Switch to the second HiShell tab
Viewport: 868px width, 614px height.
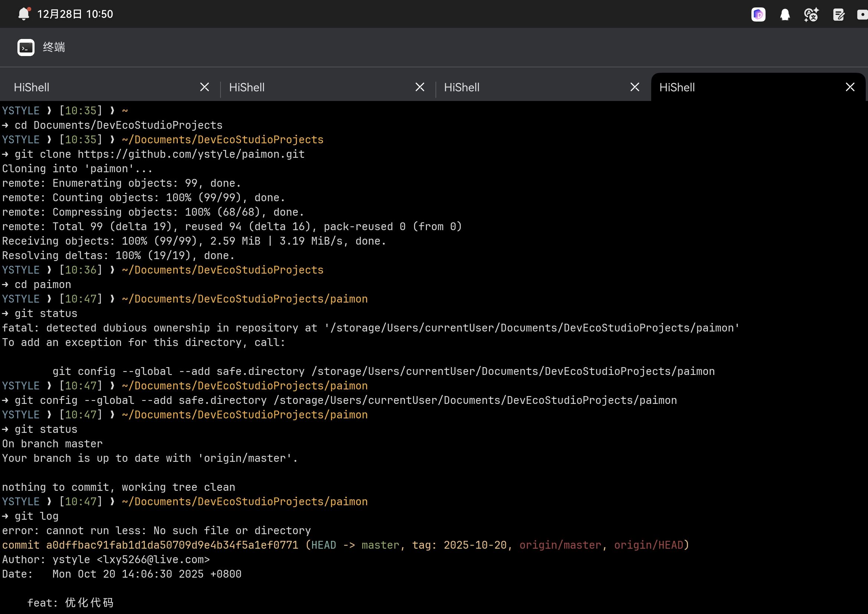247,87
